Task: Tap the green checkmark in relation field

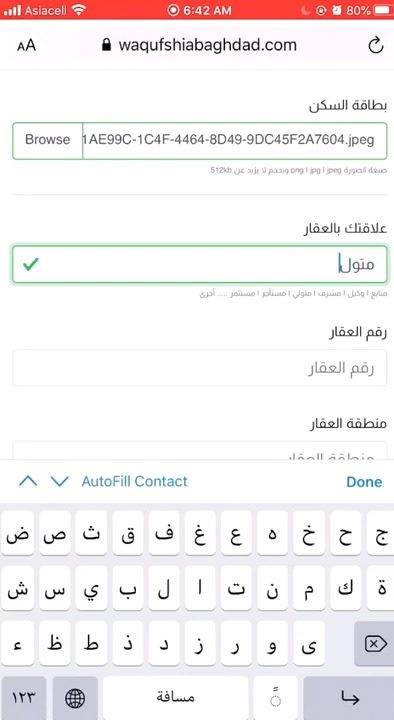Action: click(x=31, y=264)
